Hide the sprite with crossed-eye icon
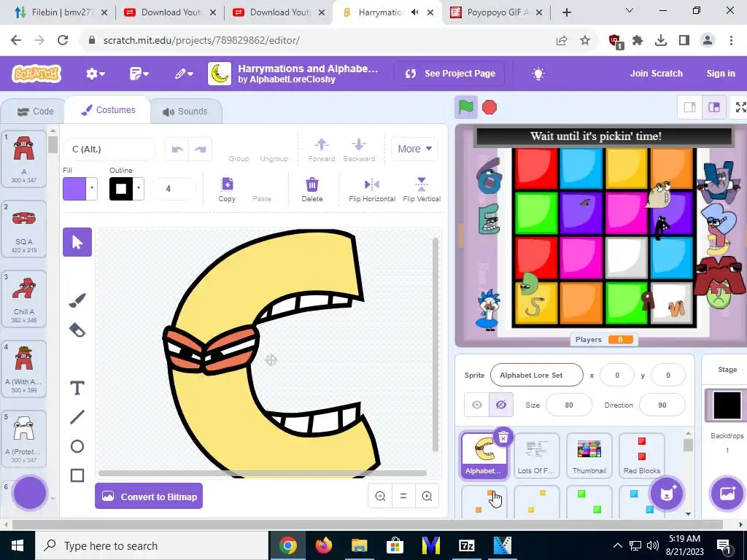 (x=500, y=405)
